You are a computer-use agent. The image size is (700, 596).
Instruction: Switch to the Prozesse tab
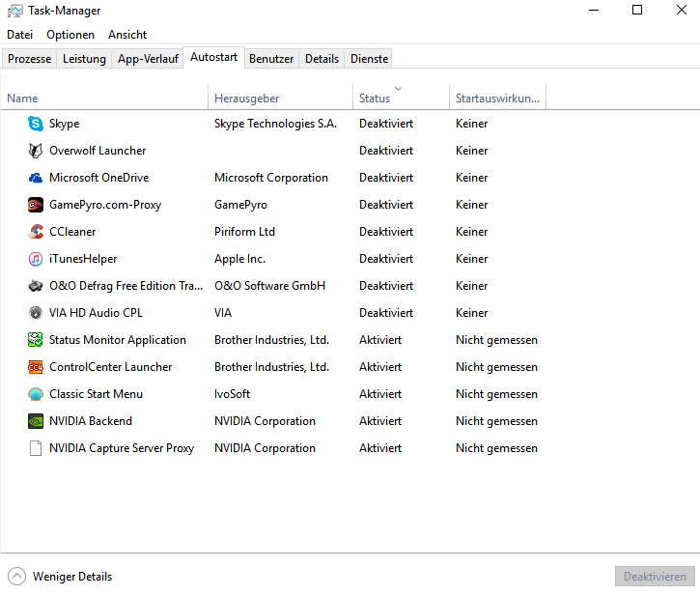pos(30,59)
